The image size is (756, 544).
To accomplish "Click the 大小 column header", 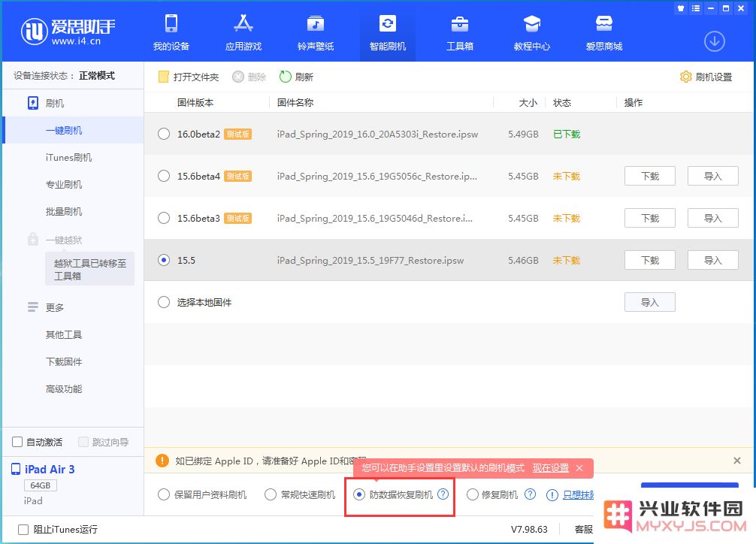I will [x=528, y=102].
